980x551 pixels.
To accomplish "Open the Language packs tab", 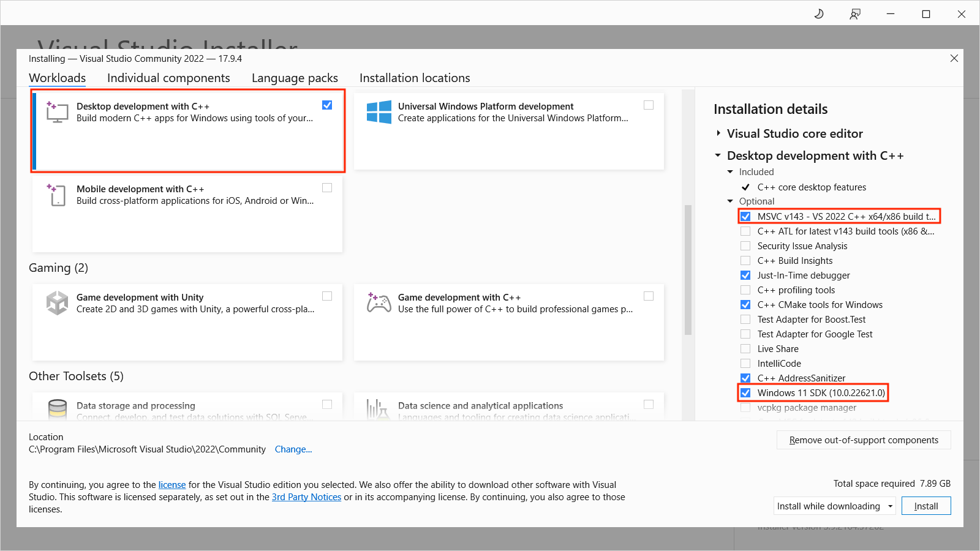I will 295,78.
